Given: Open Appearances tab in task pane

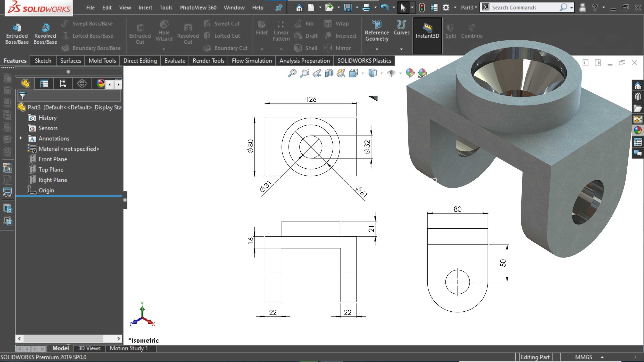Looking at the screenshot, I should (x=637, y=130).
